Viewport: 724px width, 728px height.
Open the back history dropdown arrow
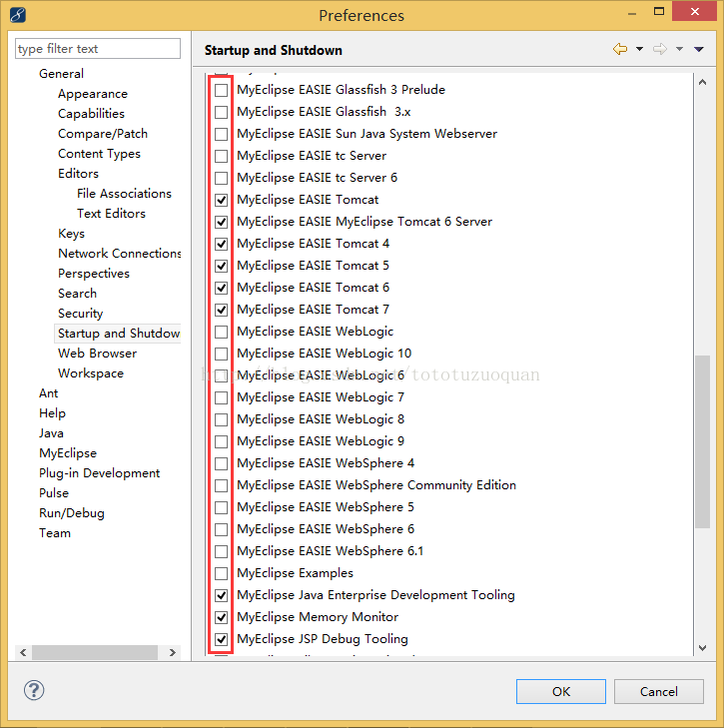[639, 49]
